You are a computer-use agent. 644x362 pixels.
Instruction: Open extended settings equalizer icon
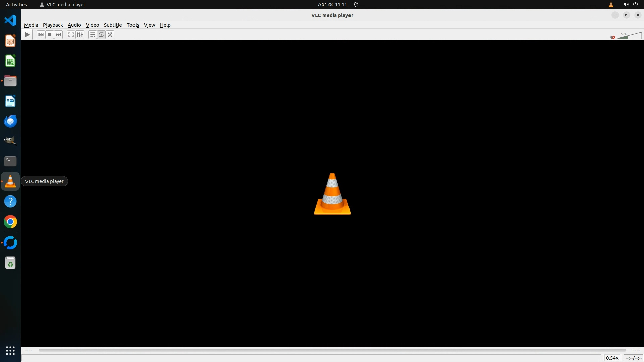[x=80, y=35]
